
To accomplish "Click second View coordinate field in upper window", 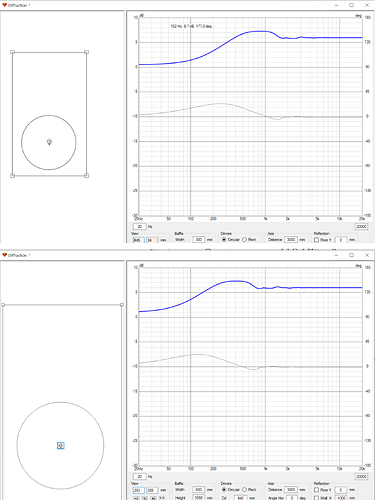I will 152,240.
